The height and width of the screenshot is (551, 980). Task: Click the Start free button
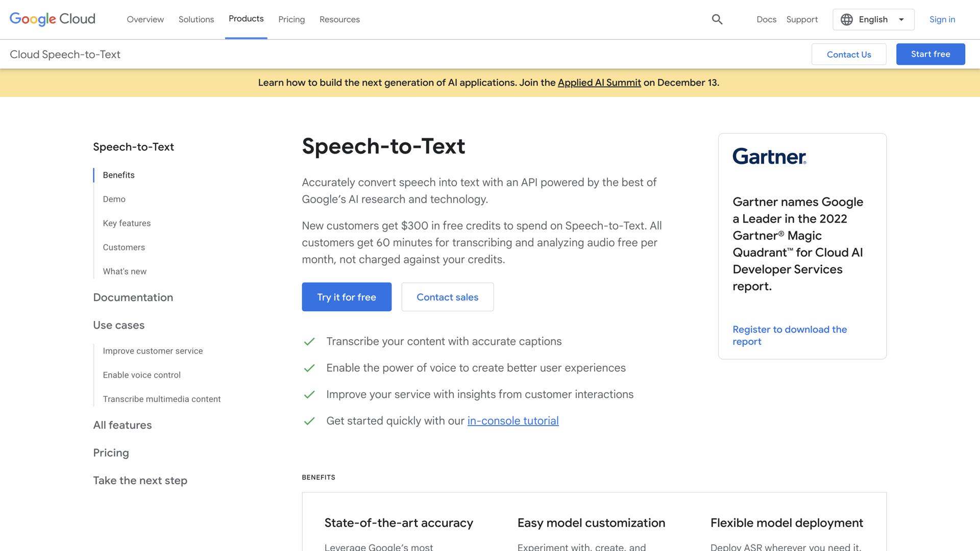[x=930, y=54]
